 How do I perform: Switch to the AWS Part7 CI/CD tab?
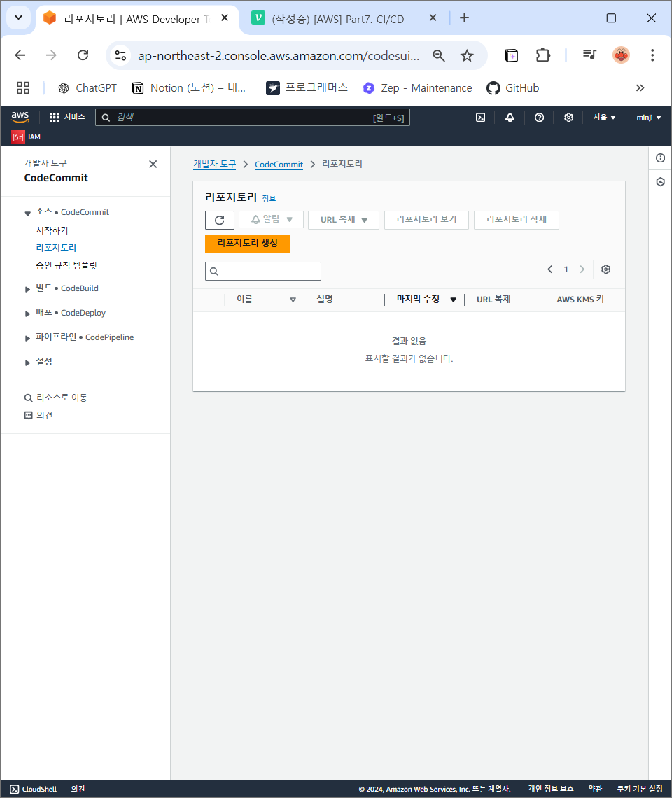tap(338, 19)
